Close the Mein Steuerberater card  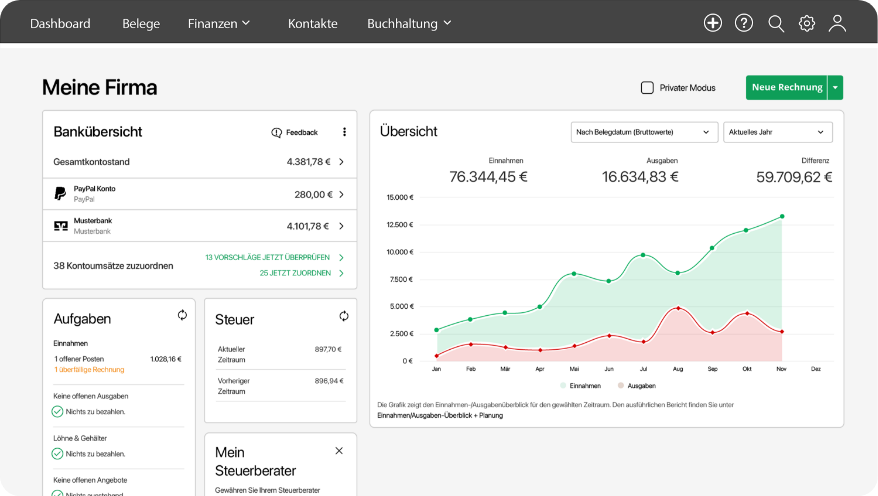[x=339, y=451]
